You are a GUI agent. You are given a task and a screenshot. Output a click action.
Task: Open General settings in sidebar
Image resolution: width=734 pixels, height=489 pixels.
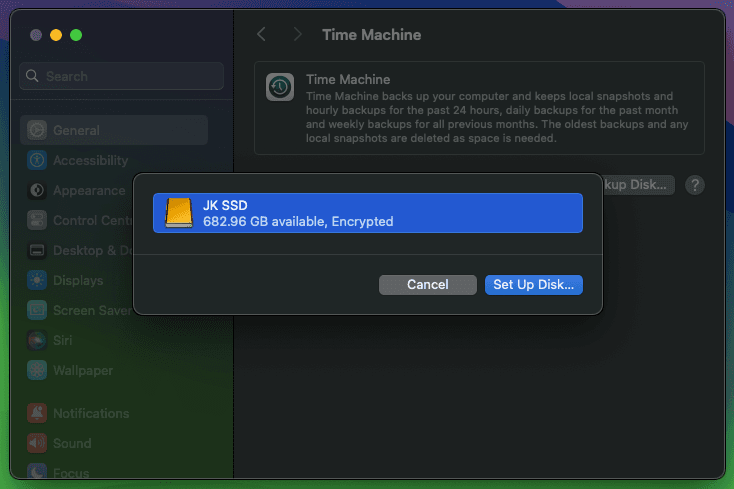point(114,130)
